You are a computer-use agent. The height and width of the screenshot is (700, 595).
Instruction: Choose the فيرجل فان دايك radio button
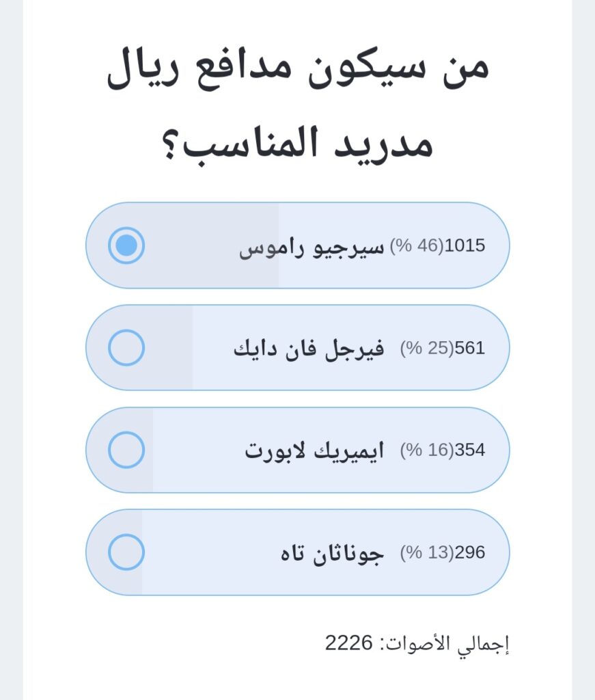tap(126, 348)
